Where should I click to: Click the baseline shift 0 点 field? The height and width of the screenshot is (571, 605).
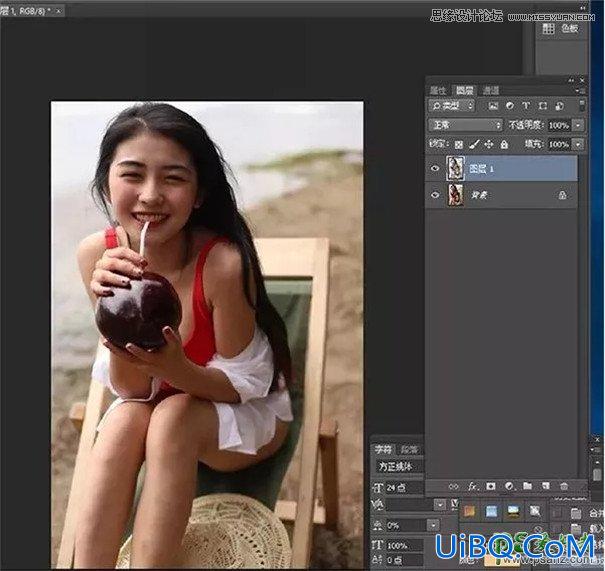[404, 560]
